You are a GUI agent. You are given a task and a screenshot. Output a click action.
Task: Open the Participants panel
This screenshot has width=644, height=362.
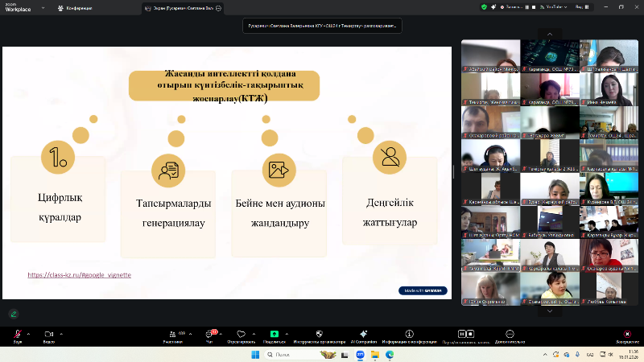[172, 334]
